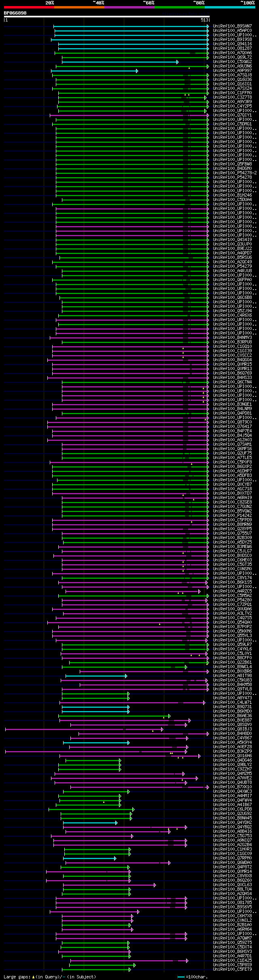Open the UniRef100_Q6FPA0 hit name
Image resolution: width=259 pixels, height=980 pixels.
232,280
